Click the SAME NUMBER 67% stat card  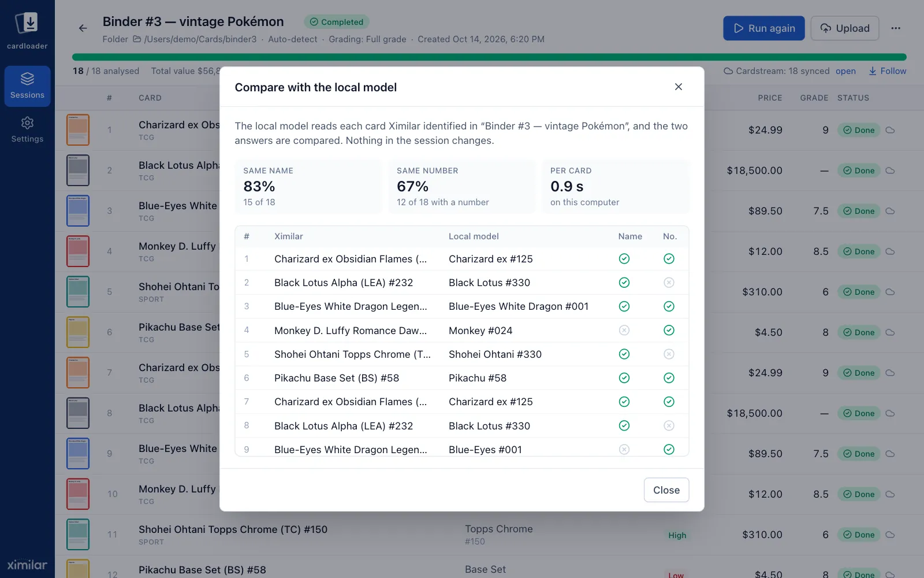(462, 187)
